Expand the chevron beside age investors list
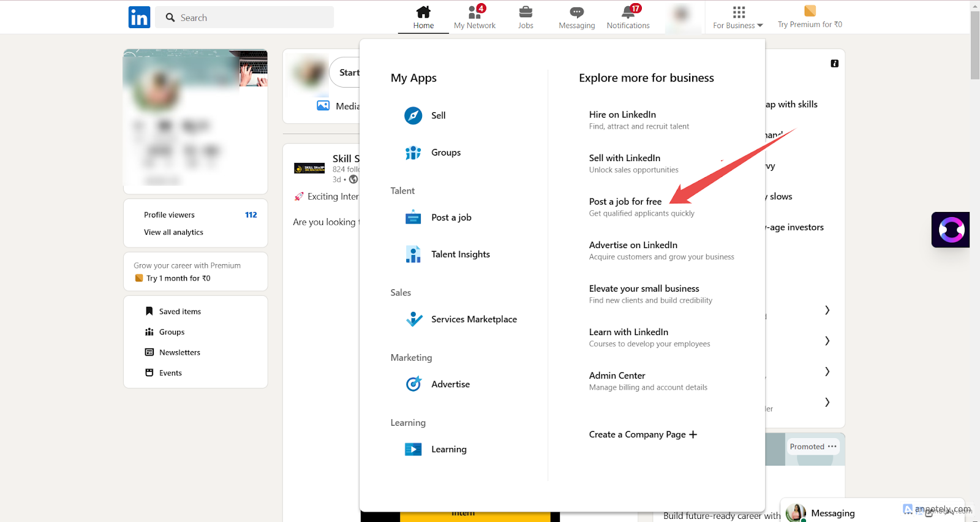This screenshot has height=522, width=980. tap(827, 310)
